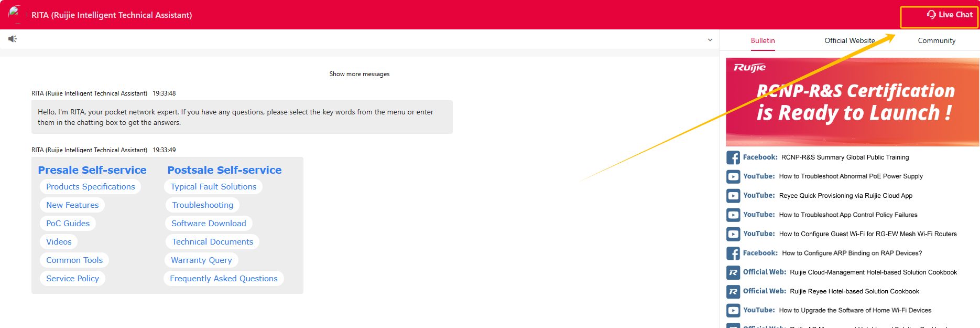Click YouTube icon for Abnormal PoE Power Supply
The height and width of the screenshot is (328, 980).
point(733,177)
